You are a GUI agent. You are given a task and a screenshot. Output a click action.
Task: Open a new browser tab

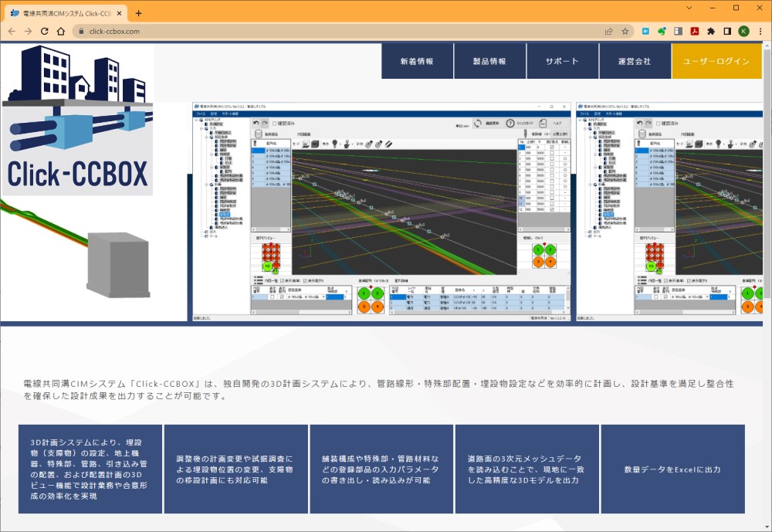click(138, 13)
